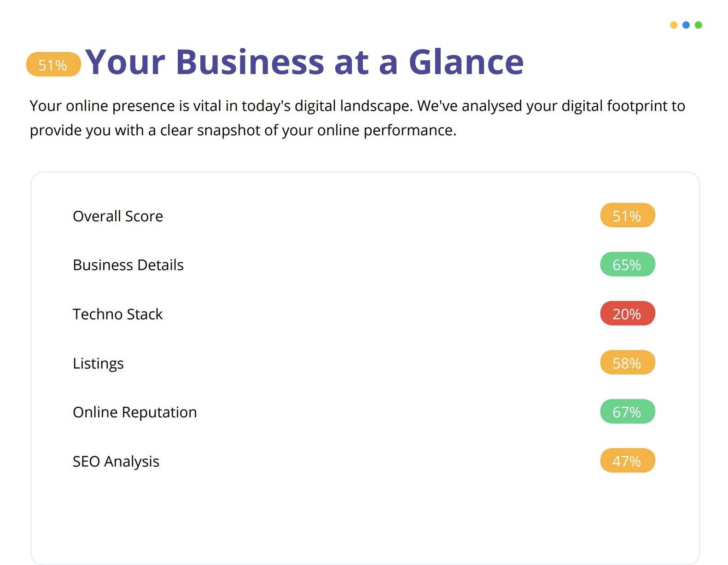
Task: Click the yellow 58% Listings badge
Action: point(627,363)
